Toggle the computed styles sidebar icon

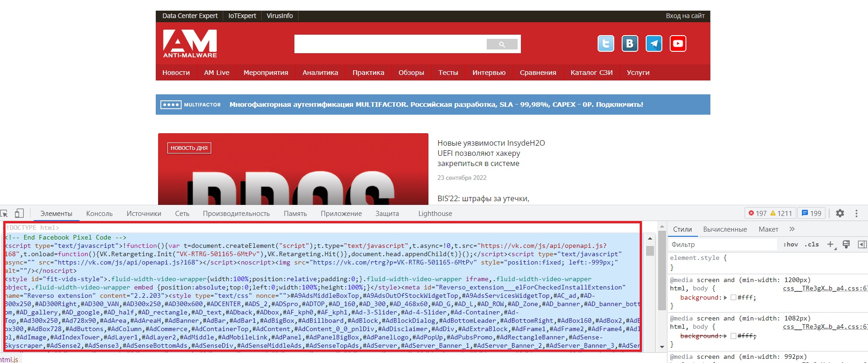[x=862, y=244]
